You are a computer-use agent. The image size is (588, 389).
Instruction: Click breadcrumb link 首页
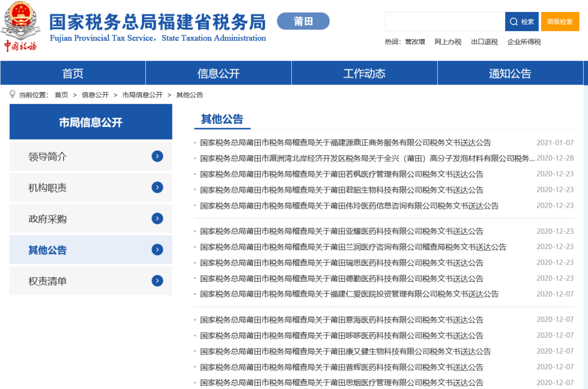pyautogui.click(x=62, y=95)
